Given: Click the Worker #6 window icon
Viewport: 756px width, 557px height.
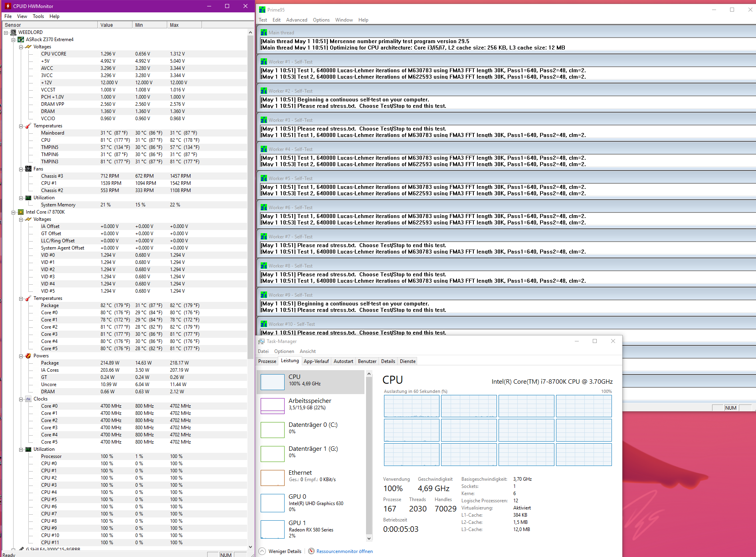Looking at the screenshot, I should (264, 208).
